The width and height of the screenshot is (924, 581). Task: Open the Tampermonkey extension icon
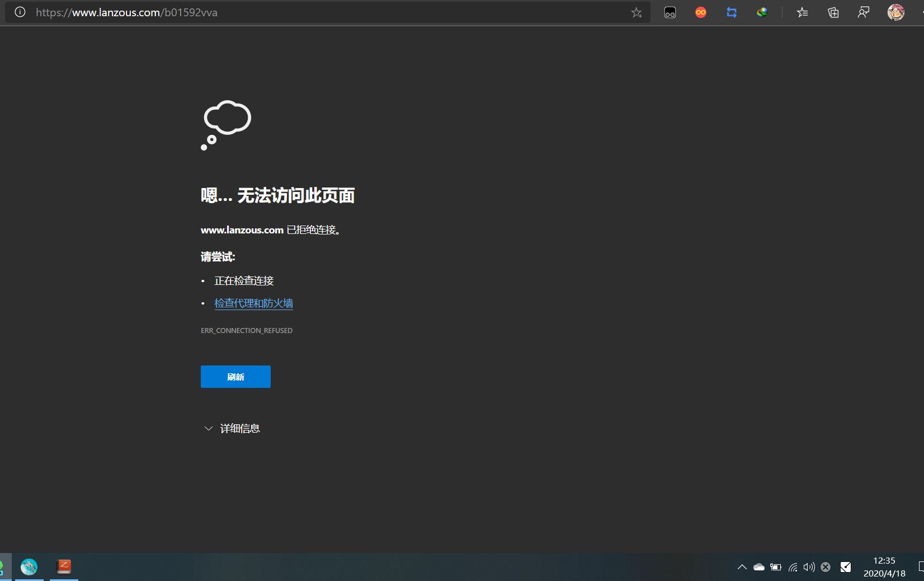pyautogui.click(x=670, y=12)
